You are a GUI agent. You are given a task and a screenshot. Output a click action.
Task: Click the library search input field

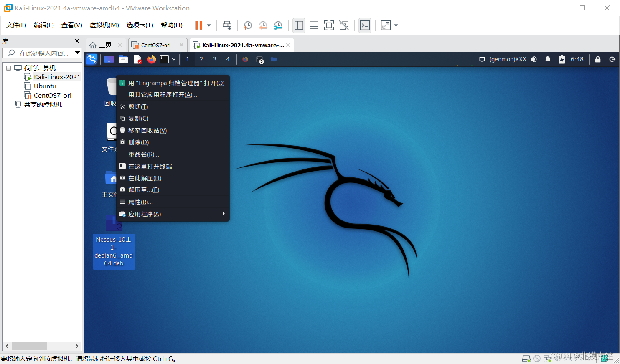pyautogui.click(x=38, y=53)
